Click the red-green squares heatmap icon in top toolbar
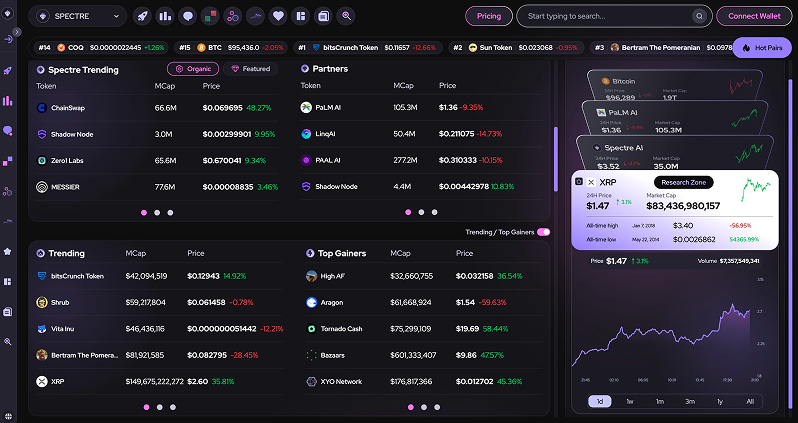The width and height of the screenshot is (798, 423). click(210, 16)
